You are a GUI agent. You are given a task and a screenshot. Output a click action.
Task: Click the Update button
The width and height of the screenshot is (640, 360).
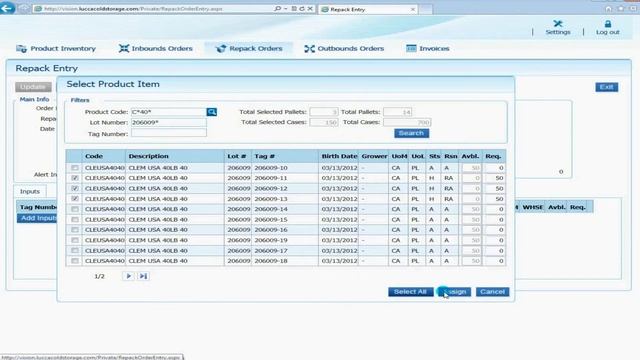tap(33, 87)
